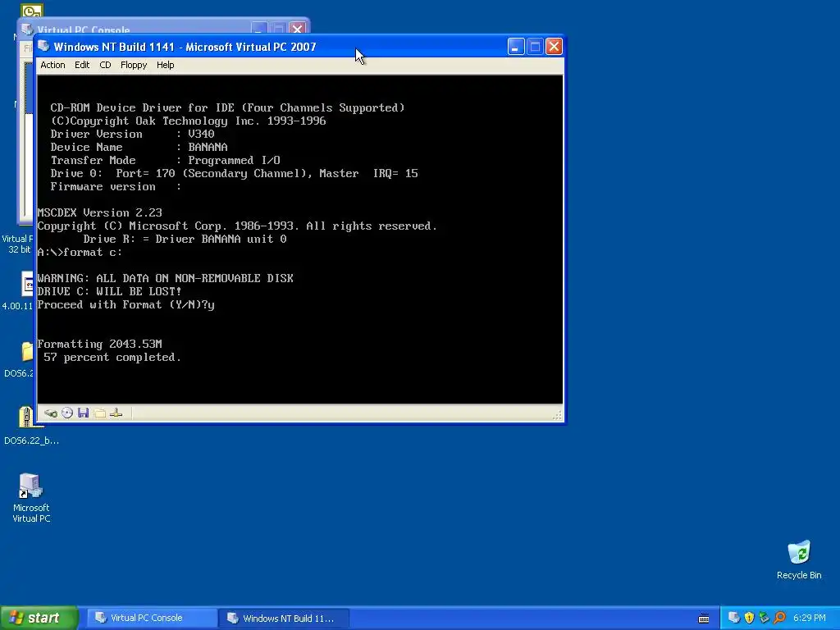Close the Windows NT Build 1141 window
Image resolution: width=840 pixels, height=630 pixels.
[554, 47]
